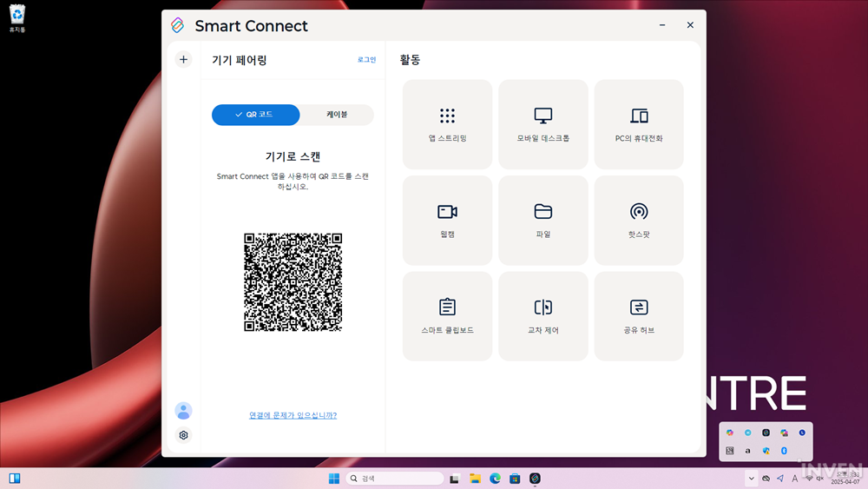The height and width of the screenshot is (489, 868).
Task: Toggle the IME language indicator A
Action: click(x=795, y=479)
